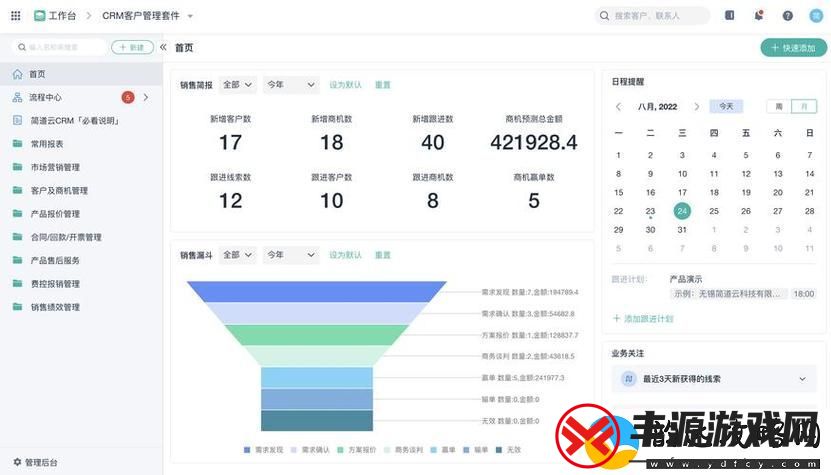Expand 流程中心 submenu arrow
Viewport: 831px width, 475px height.
click(x=146, y=97)
